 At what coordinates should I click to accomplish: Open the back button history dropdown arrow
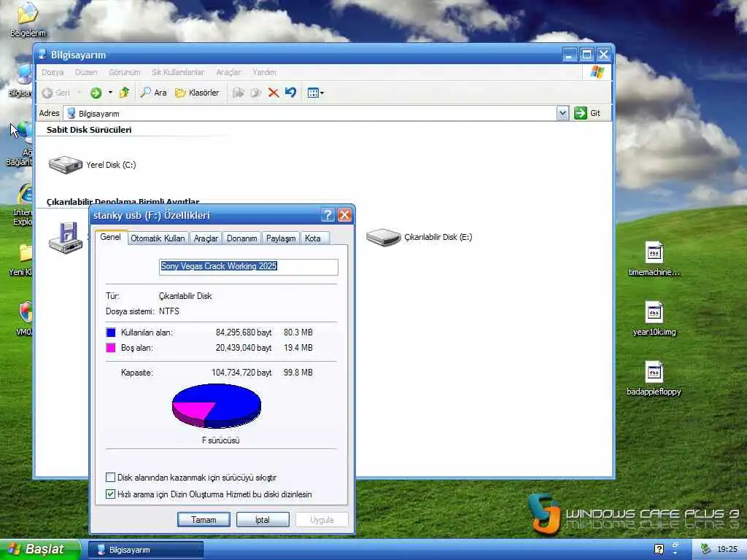click(x=79, y=93)
